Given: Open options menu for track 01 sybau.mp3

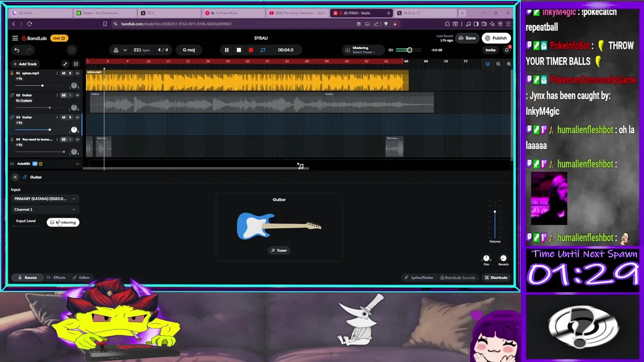Looking at the screenshot, I should 57,73.
